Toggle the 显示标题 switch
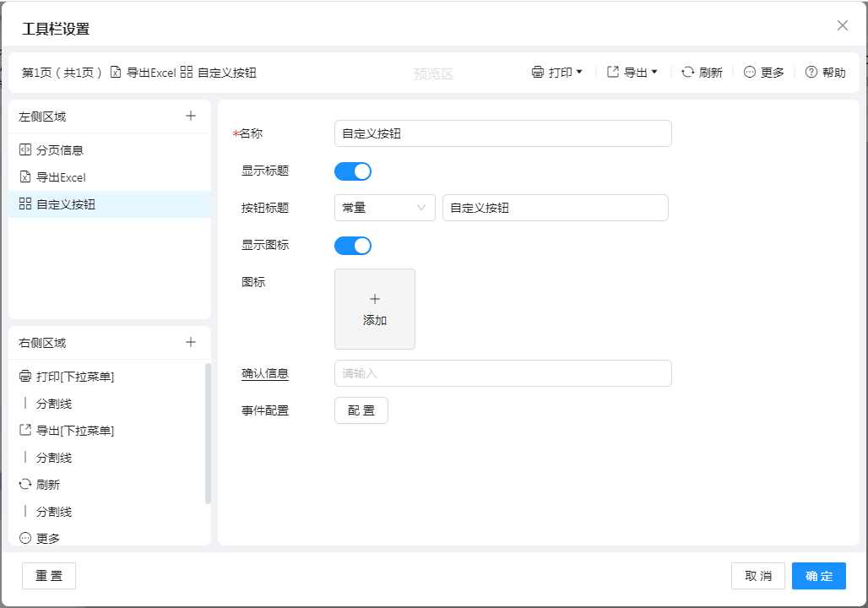 353,171
